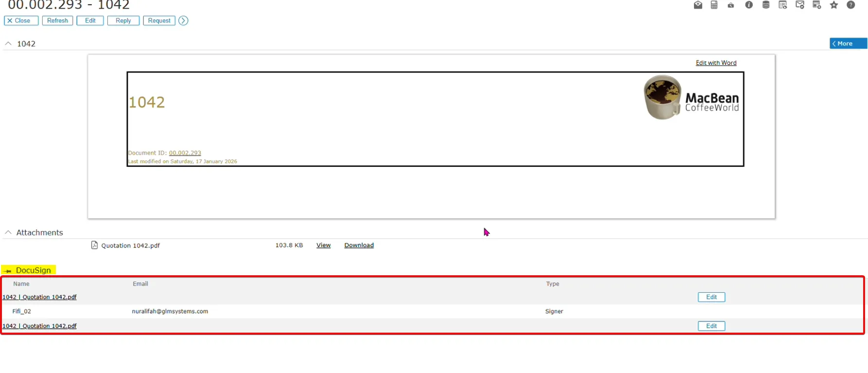This screenshot has height=373, width=868.
Task: Click the Refresh button
Action: pos(57,20)
